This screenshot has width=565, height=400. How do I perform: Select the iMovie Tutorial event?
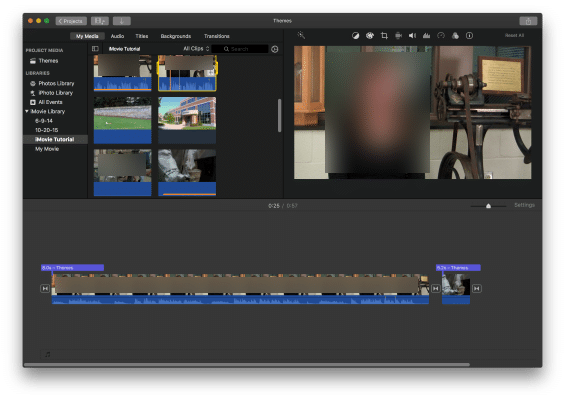pos(55,139)
